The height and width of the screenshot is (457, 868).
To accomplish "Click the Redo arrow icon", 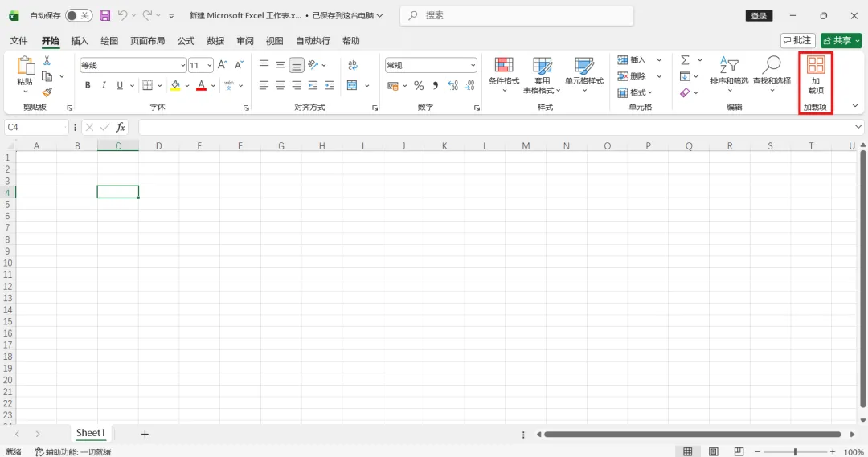I will click(x=147, y=15).
